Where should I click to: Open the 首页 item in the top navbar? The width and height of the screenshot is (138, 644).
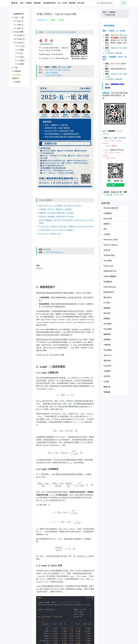point(22,3)
